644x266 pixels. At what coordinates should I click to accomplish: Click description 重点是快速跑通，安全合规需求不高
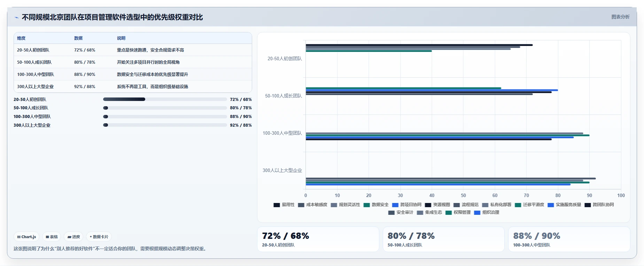pyautogui.click(x=150, y=50)
